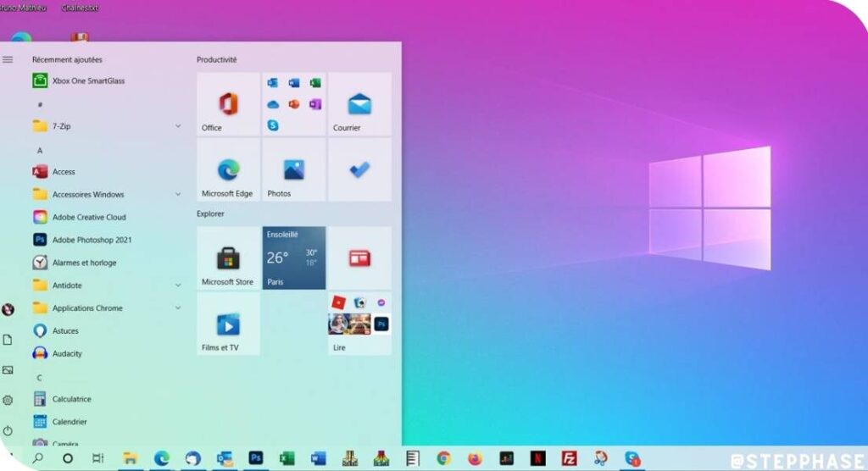Screen dimensions: 868x471
Task: Launch the Microsoft Edge tile
Action: click(228, 170)
